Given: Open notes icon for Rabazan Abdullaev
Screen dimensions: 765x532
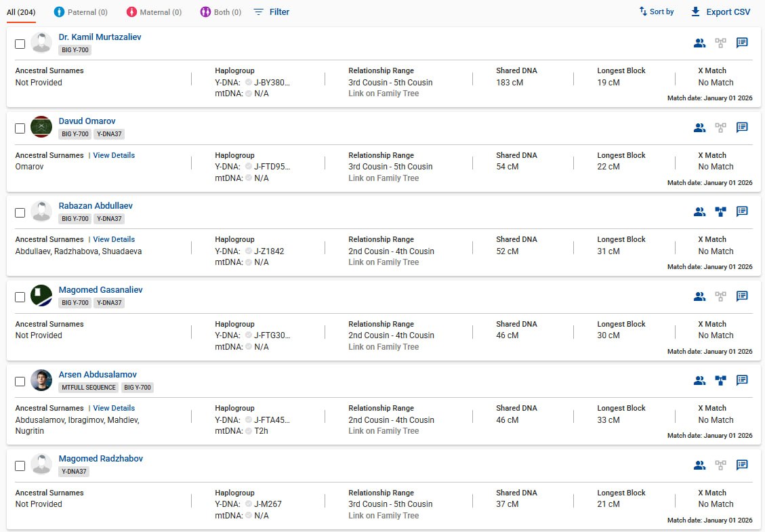Looking at the screenshot, I should tap(742, 212).
